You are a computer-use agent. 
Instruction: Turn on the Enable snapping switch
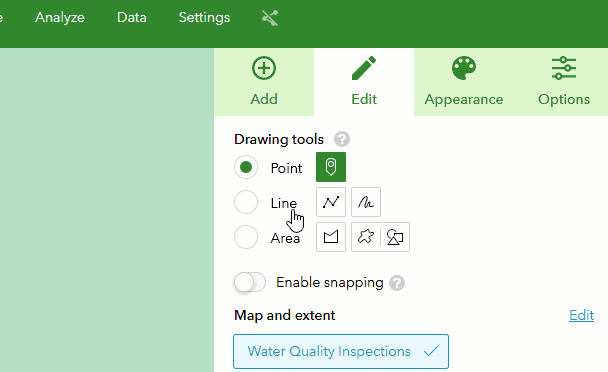[250, 282]
